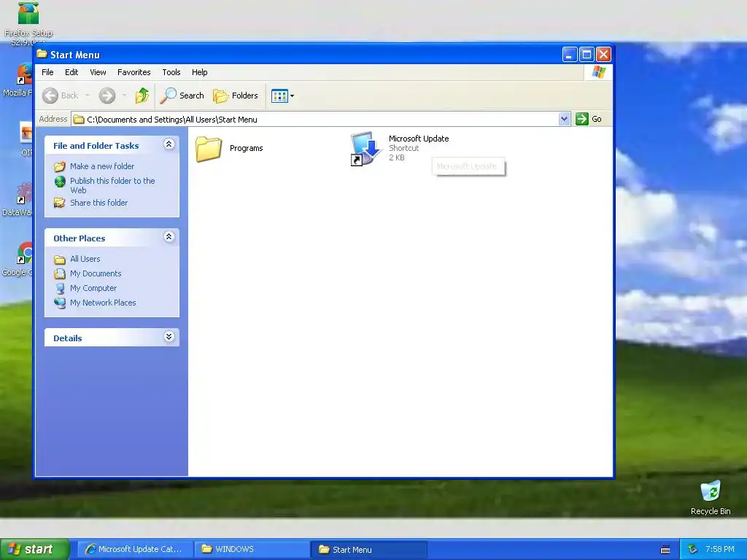
Task: Click the Publish to Web globe icon
Action: point(60,182)
